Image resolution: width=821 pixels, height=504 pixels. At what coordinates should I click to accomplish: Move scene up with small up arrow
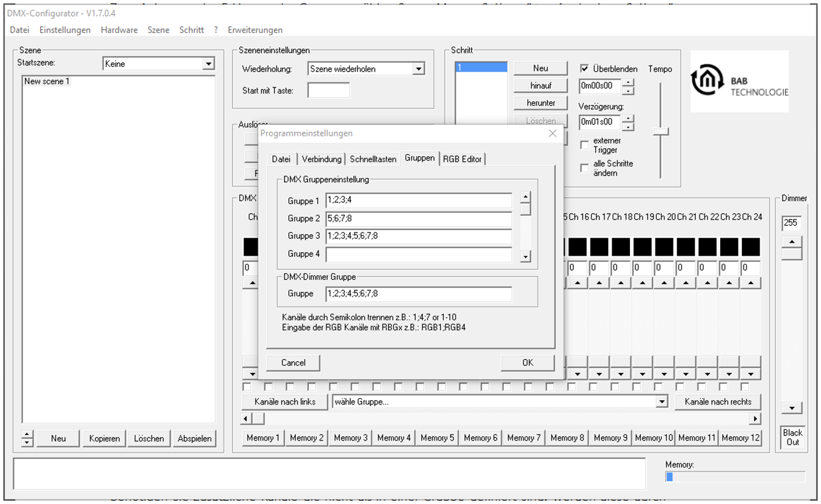pyautogui.click(x=27, y=434)
